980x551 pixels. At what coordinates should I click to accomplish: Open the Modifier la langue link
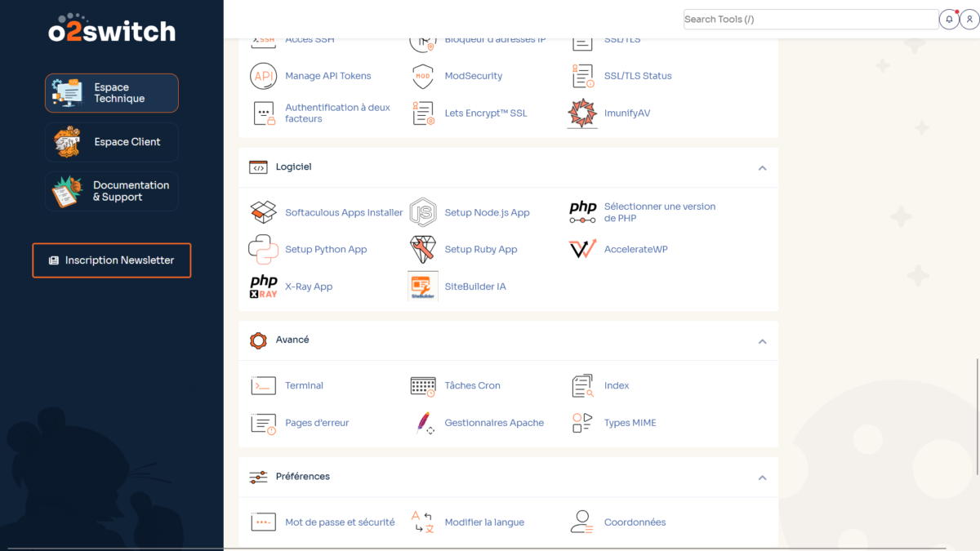point(484,522)
